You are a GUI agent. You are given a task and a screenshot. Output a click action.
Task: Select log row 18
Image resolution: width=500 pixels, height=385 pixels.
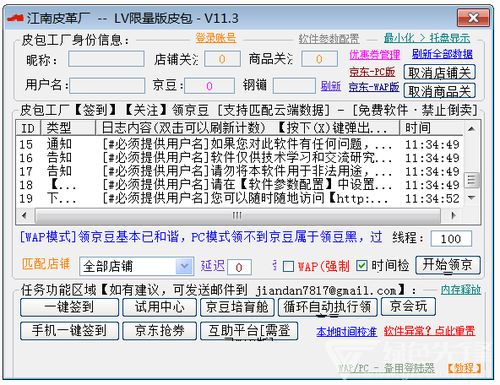tap(239, 185)
